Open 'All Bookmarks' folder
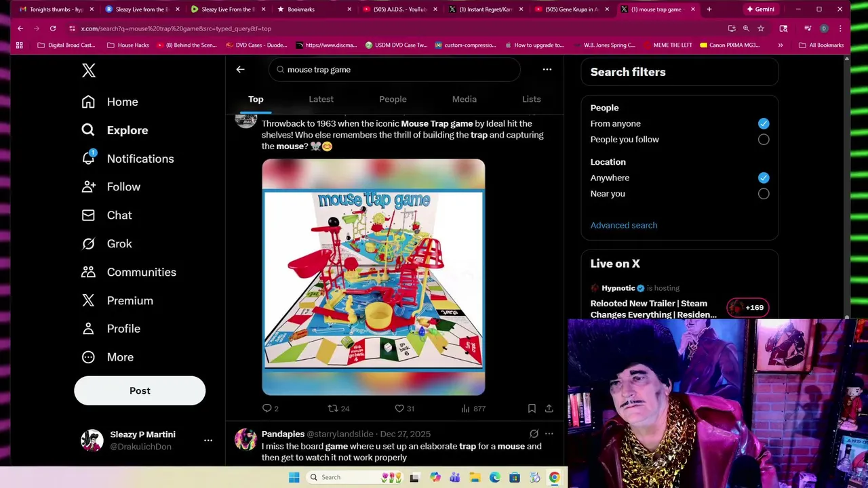This screenshot has height=488, width=868. click(x=821, y=45)
